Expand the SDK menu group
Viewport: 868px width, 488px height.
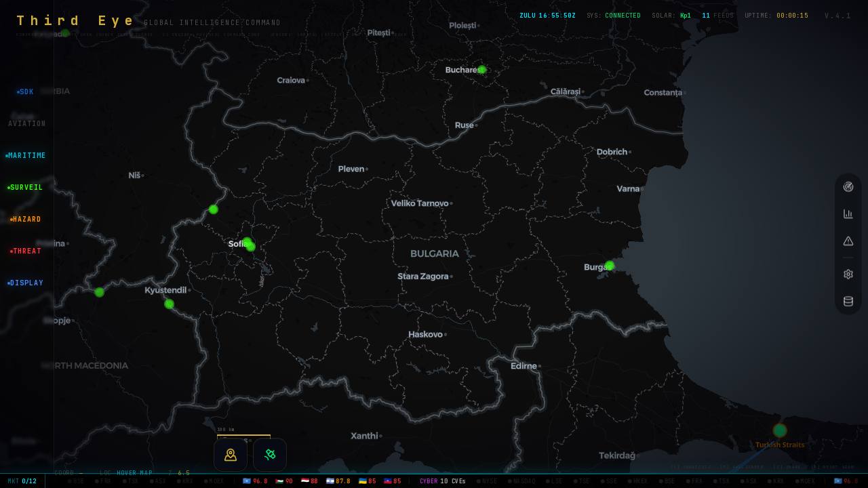(x=25, y=91)
